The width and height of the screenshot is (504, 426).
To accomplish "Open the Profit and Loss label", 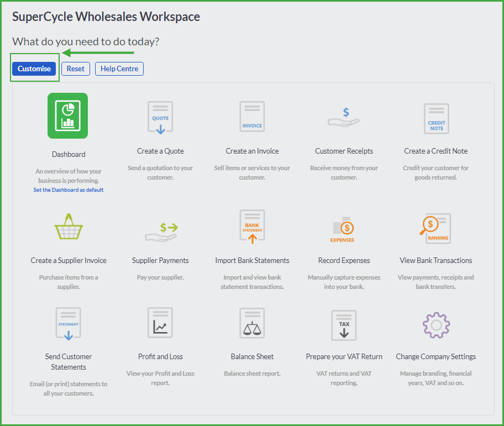I will (x=160, y=356).
